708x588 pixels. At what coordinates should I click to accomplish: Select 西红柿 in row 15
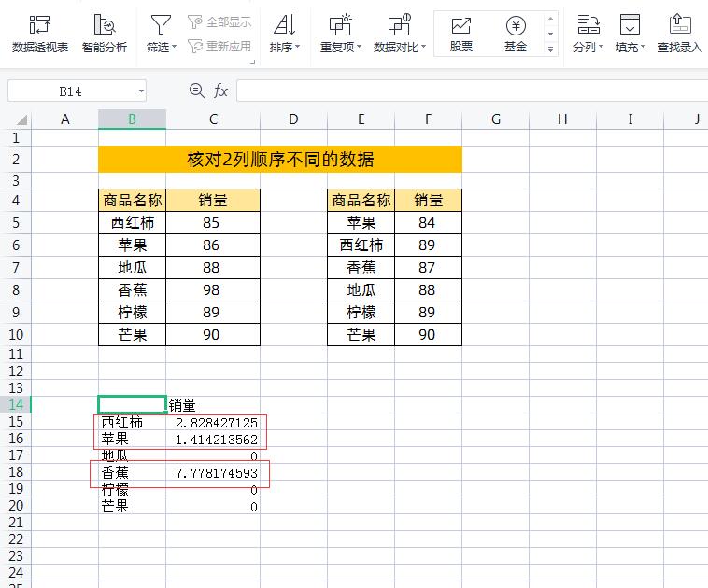tap(132, 423)
